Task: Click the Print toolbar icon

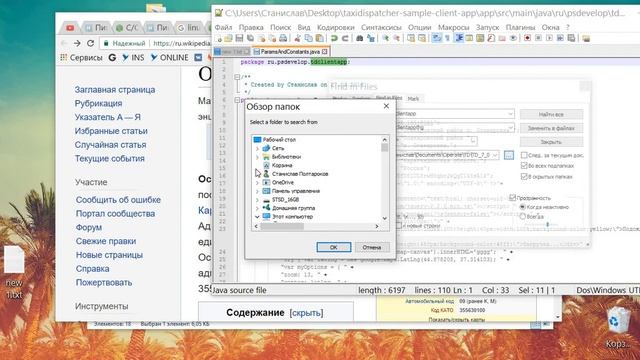Action: click(283, 39)
